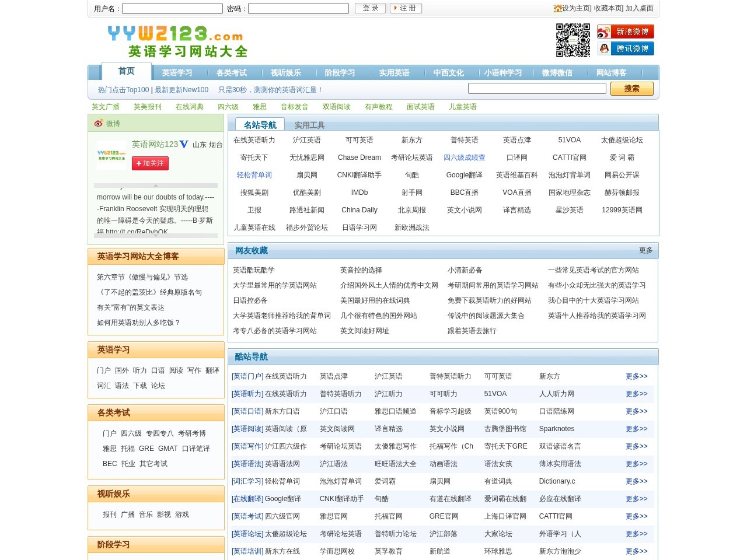Open the YYW2123.com site logo
Viewport: 747px width, 560px height.
(x=177, y=41)
